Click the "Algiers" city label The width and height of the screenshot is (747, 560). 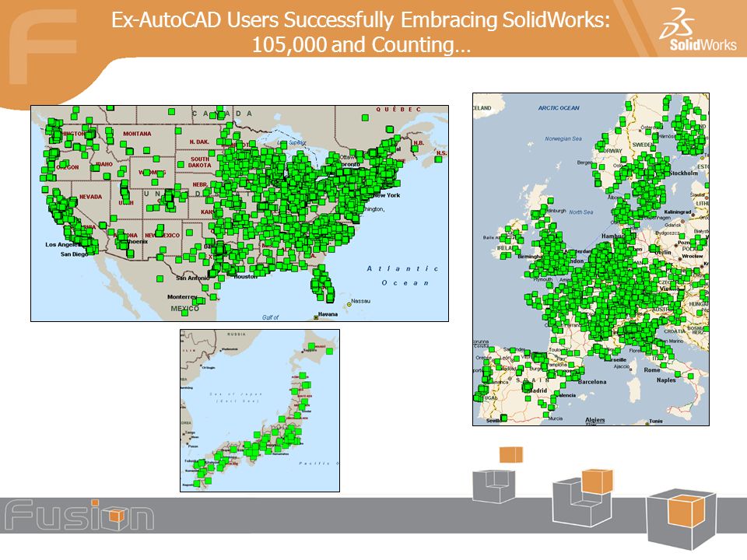[x=595, y=420]
